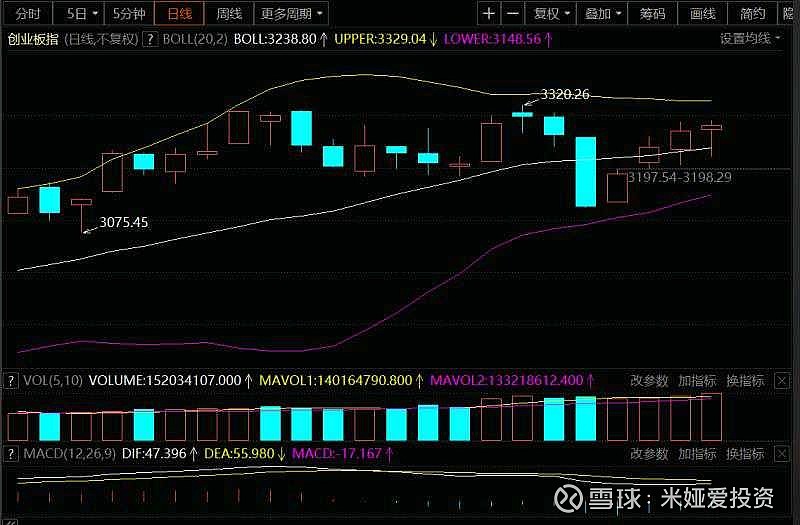Viewport: 800px width, 525px height.
Task: Select the large cyan drop candlestick
Action: click(x=586, y=172)
